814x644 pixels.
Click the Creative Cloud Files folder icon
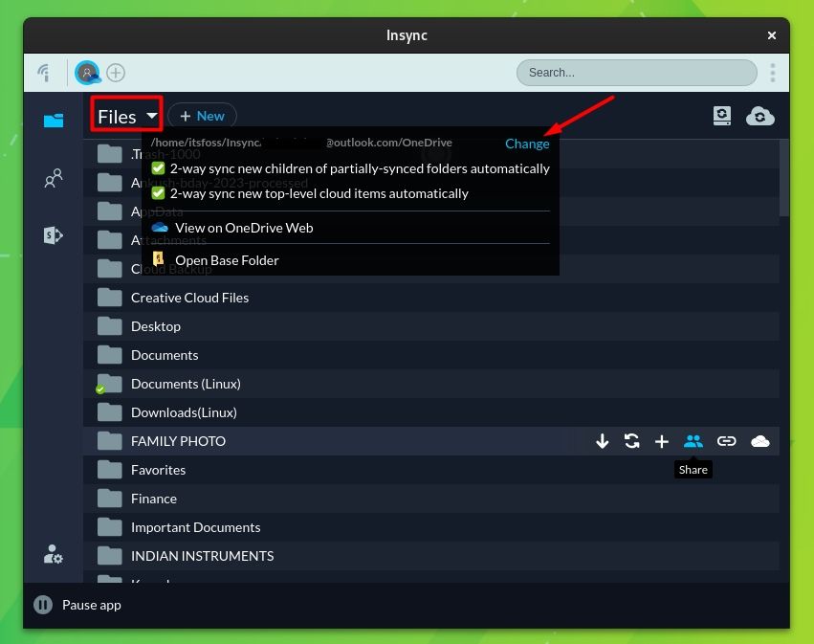[x=110, y=298]
